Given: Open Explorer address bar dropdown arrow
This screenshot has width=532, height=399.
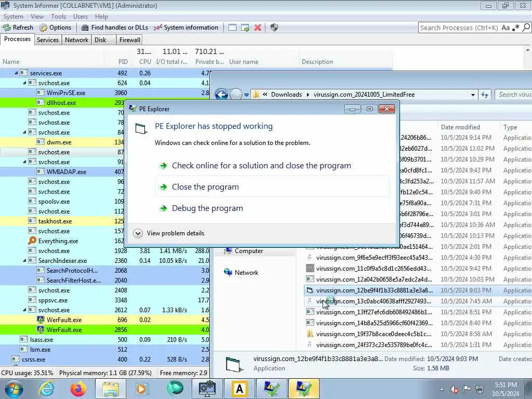Looking at the screenshot, I should pos(473,95).
